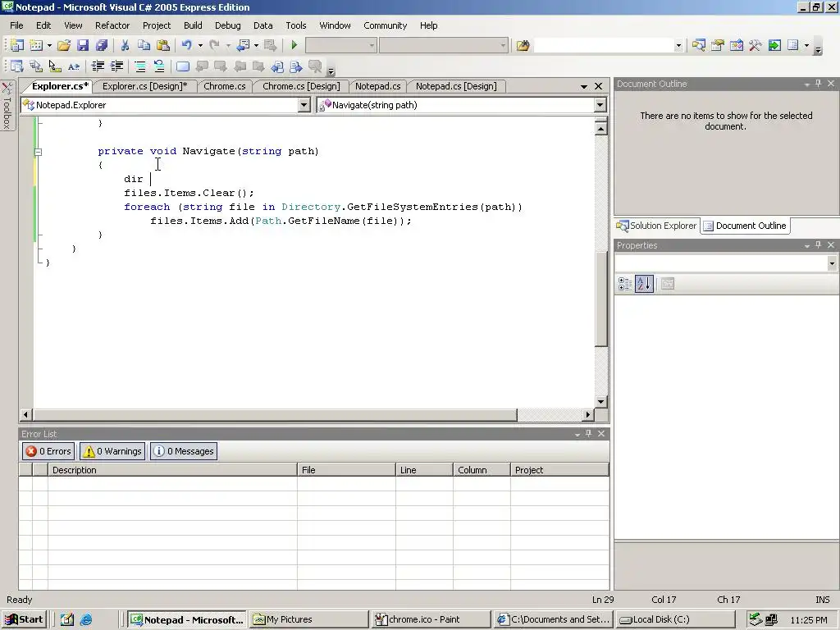Uncomment the selected lines icon
The height and width of the screenshot is (630, 840).
pyautogui.click(x=159, y=66)
